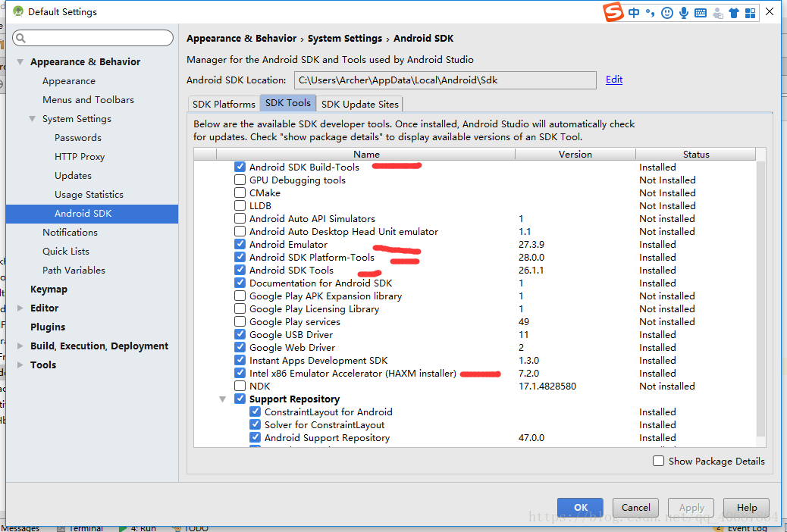Click the Cancel button
This screenshot has height=532, width=787.
[635, 508]
